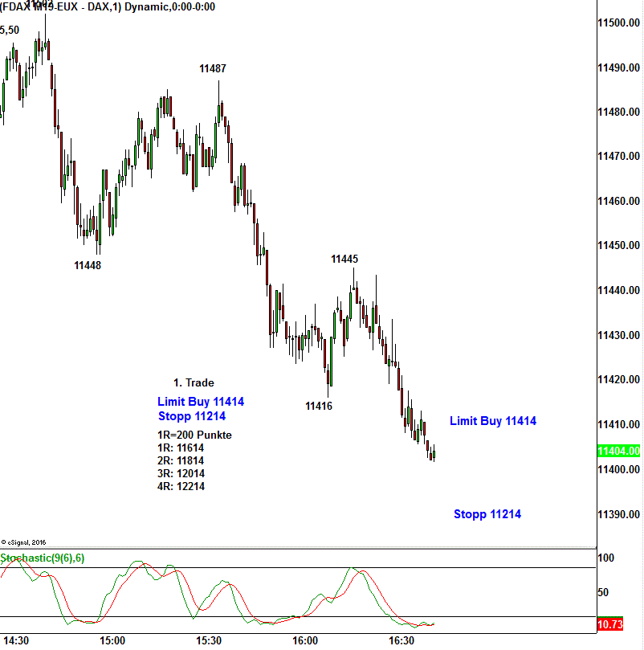Click the green 11404.00 current price tag

[618, 452]
